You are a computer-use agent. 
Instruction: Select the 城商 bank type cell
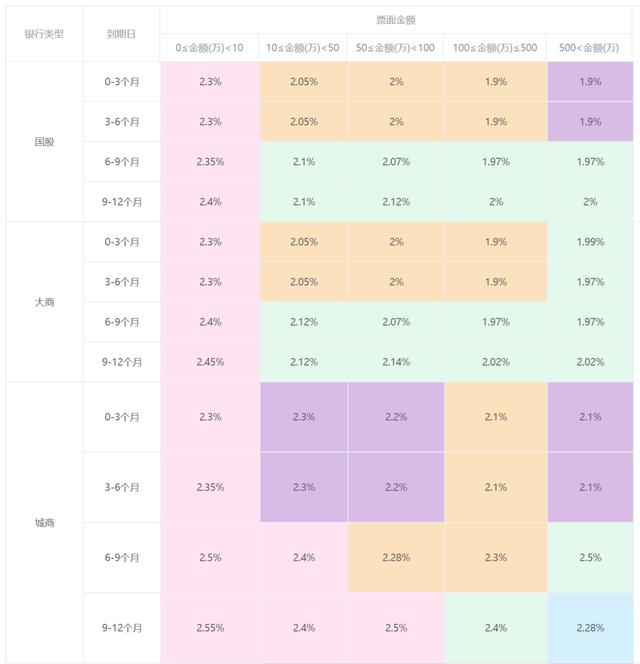tap(44, 522)
